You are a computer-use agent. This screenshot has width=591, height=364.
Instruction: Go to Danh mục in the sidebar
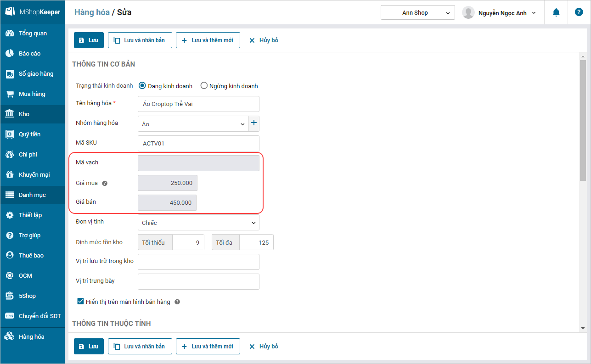click(x=32, y=195)
